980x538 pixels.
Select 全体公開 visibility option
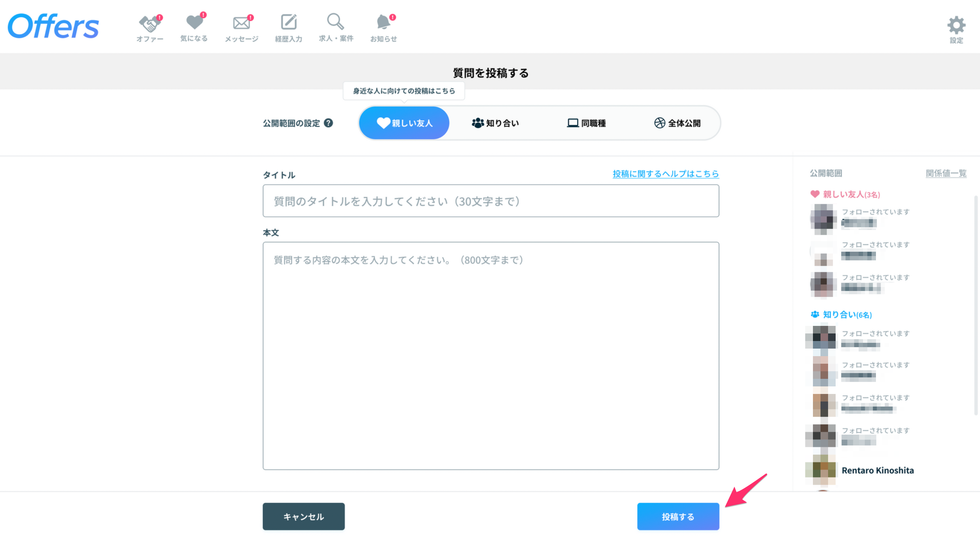pyautogui.click(x=677, y=123)
